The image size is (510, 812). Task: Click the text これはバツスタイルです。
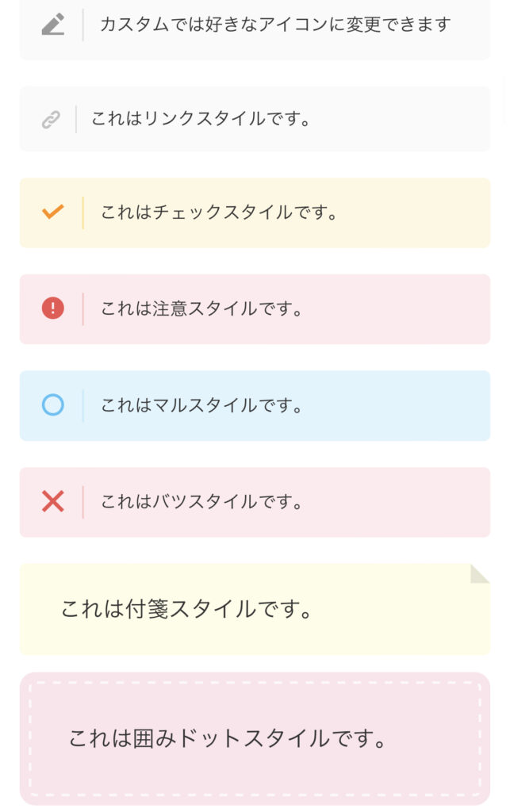(x=201, y=502)
